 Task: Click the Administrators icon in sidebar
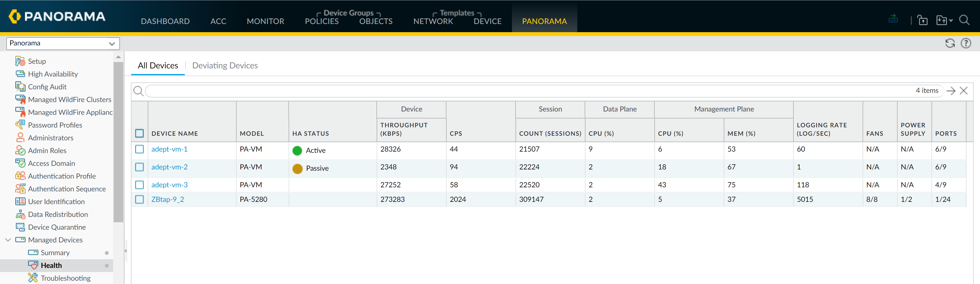(20, 138)
